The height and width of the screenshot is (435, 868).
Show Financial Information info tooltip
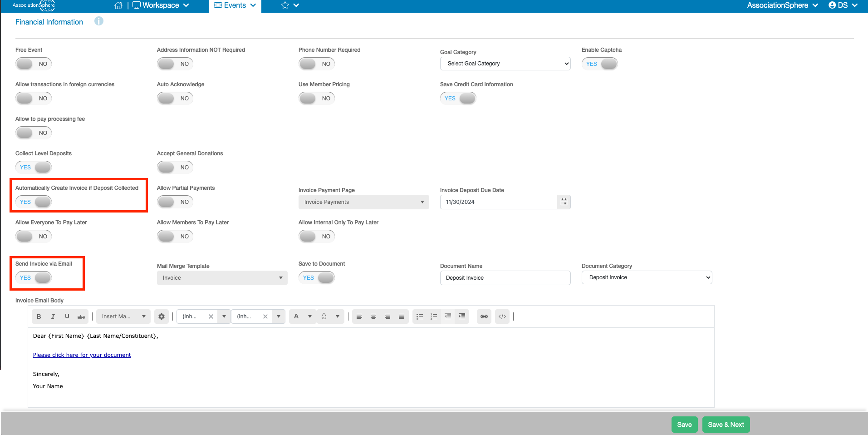99,21
